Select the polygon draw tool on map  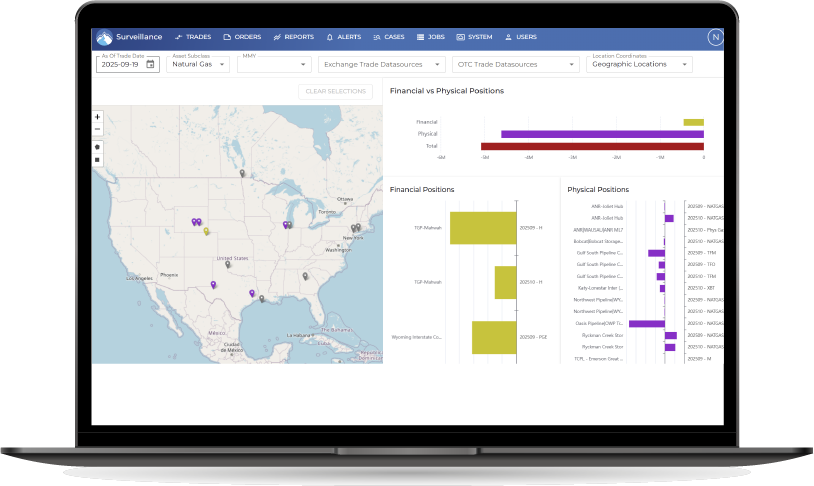point(97,147)
